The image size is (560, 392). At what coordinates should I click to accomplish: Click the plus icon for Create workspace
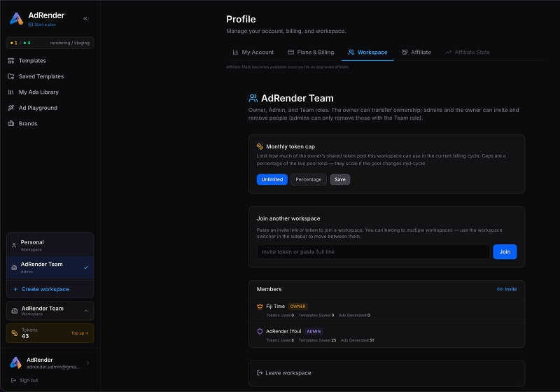tap(15, 289)
